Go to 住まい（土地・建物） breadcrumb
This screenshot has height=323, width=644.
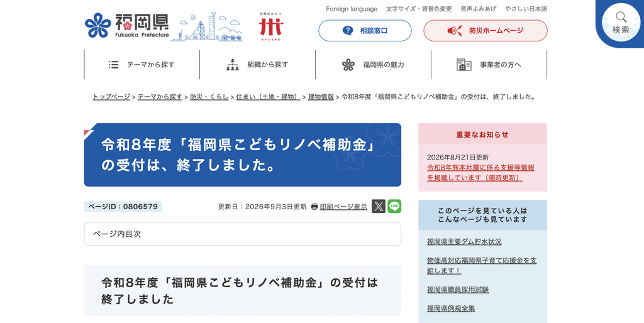(268, 97)
